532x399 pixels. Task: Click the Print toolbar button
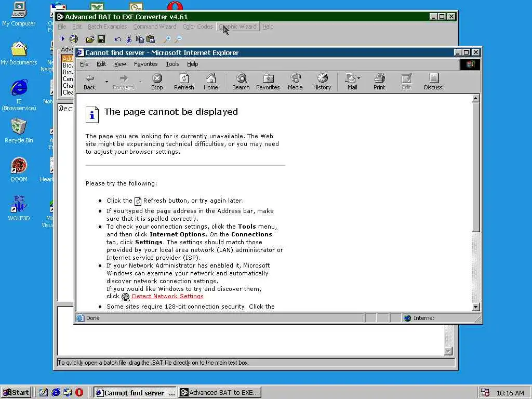point(379,82)
